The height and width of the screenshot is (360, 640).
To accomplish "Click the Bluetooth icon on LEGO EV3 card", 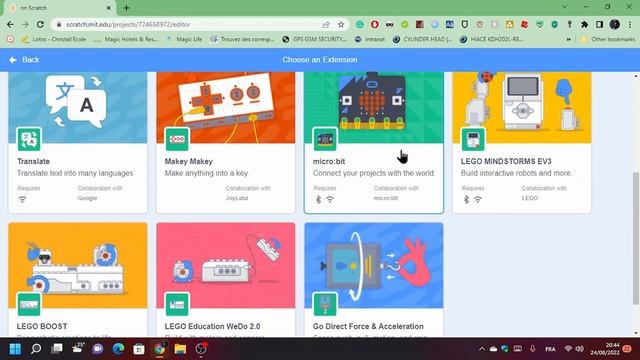I will (x=467, y=199).
